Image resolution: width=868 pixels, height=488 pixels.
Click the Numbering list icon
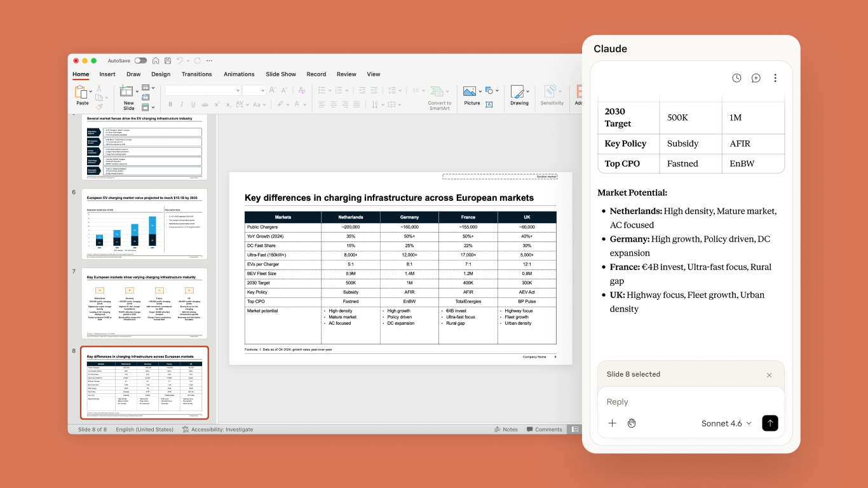point(340,90)
